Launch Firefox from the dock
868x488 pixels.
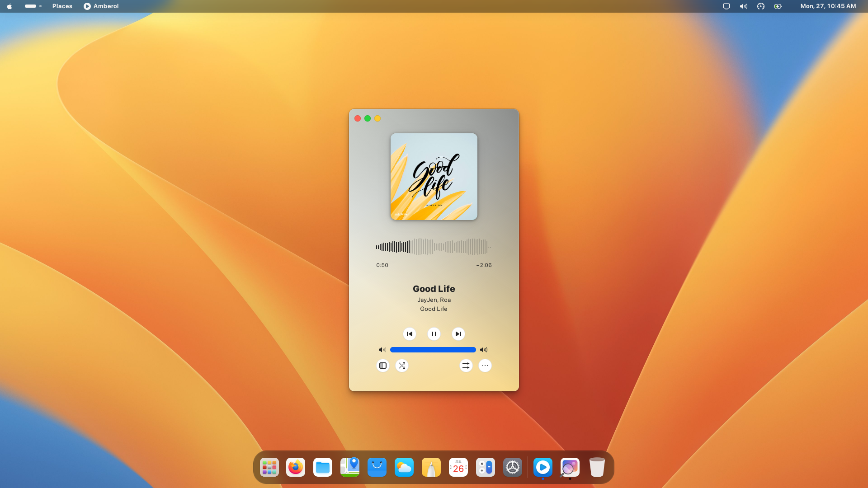[296, 468]
